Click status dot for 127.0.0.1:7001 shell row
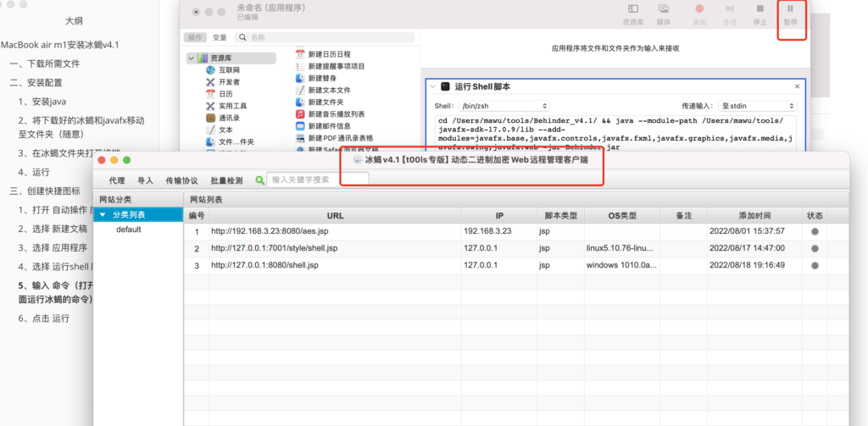This screenshot has width=868, height=426. (815, 248)
